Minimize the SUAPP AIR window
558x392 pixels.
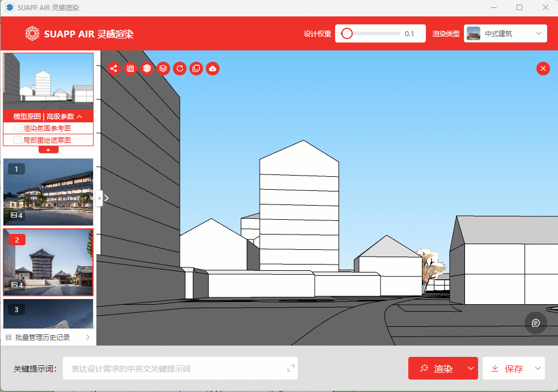pyautogui.click(x=493, y=7)
